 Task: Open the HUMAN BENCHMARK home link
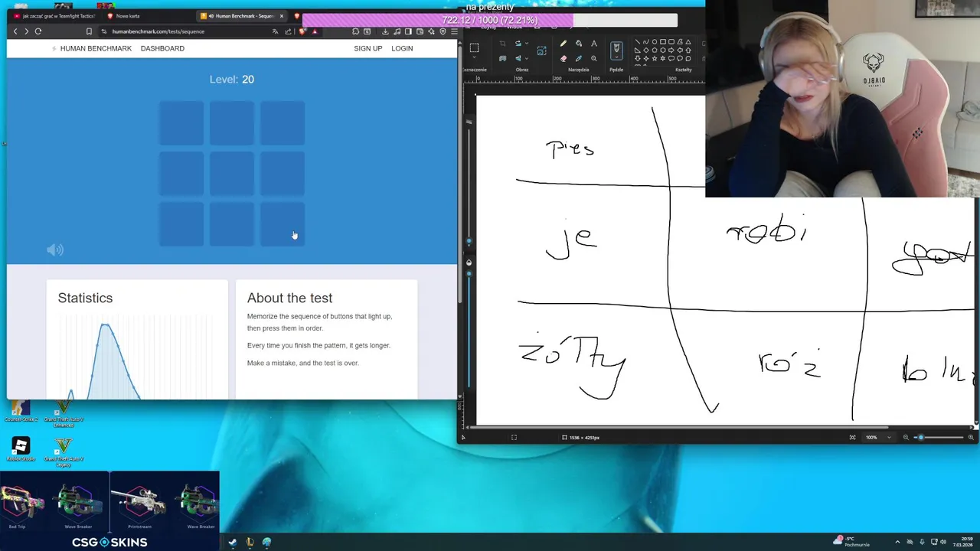pos(92,48)
